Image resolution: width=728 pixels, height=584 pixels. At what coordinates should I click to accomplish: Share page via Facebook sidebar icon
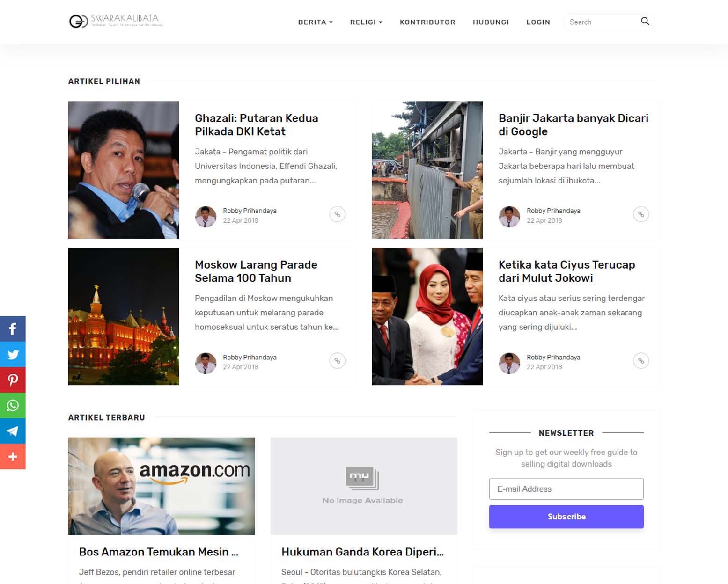tap(13, 328)
